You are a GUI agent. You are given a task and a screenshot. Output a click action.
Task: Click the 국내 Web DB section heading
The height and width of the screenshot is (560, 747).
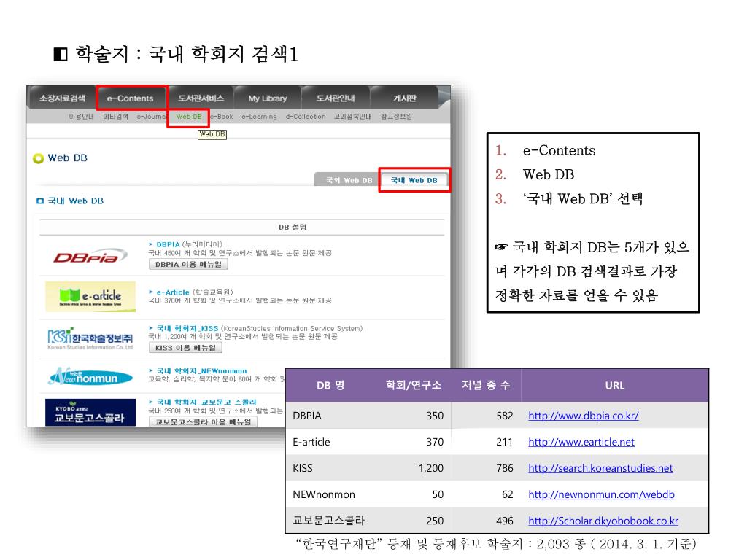[x=75, y=201]
